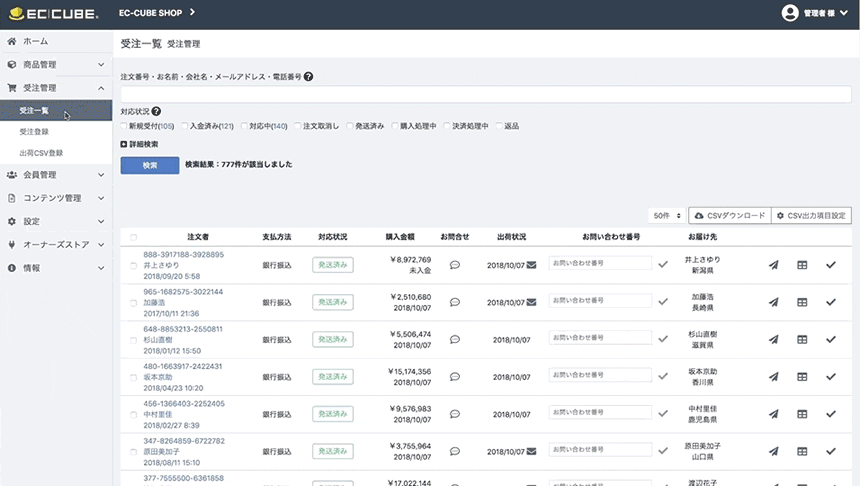Click mail envelope icon in 井上さゆり row

pyautogui.click(x=531, y=265)
